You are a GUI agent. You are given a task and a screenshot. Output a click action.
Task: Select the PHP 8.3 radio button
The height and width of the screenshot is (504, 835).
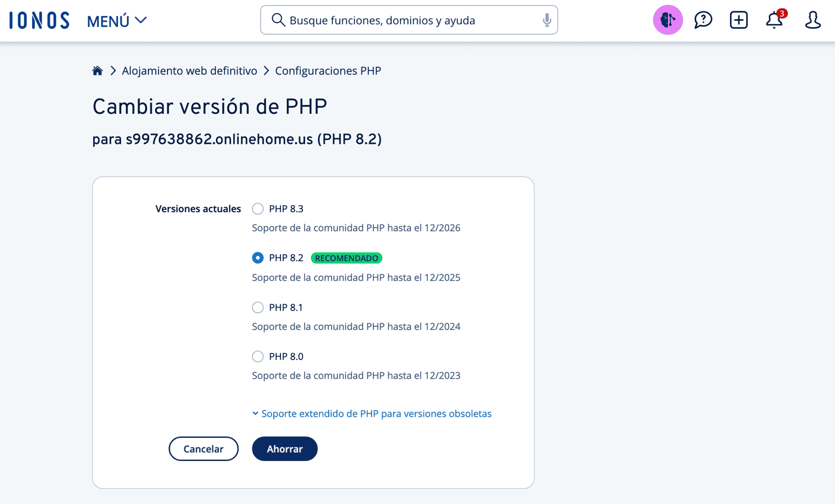pyautogui.click(x=258, y=209)
